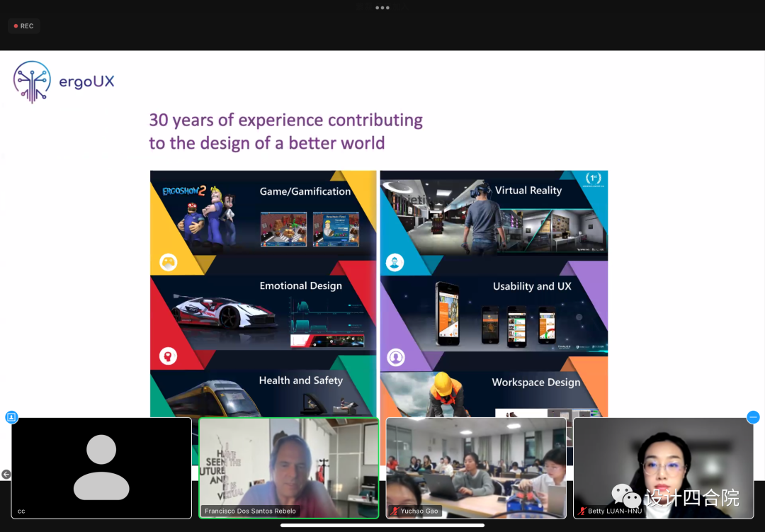
Task: Click the blue participant view icon above cc tile
Action: (11, 417)
